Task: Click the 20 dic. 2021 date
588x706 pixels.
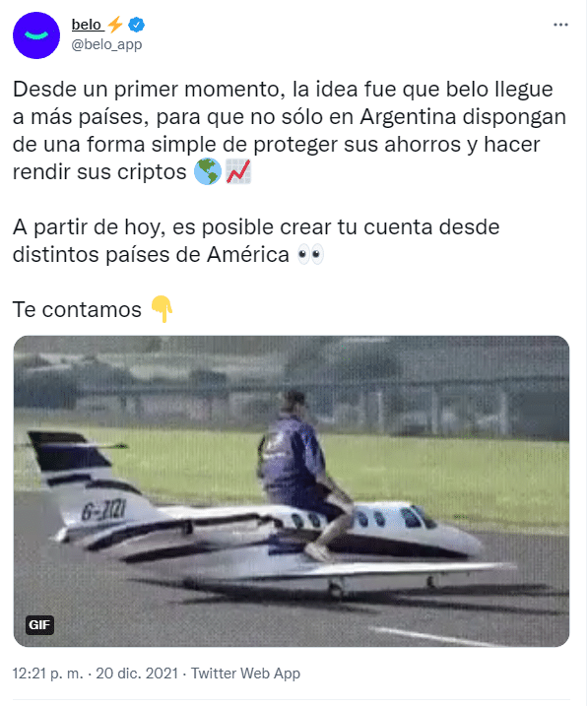Action: (x=137, y=674)
